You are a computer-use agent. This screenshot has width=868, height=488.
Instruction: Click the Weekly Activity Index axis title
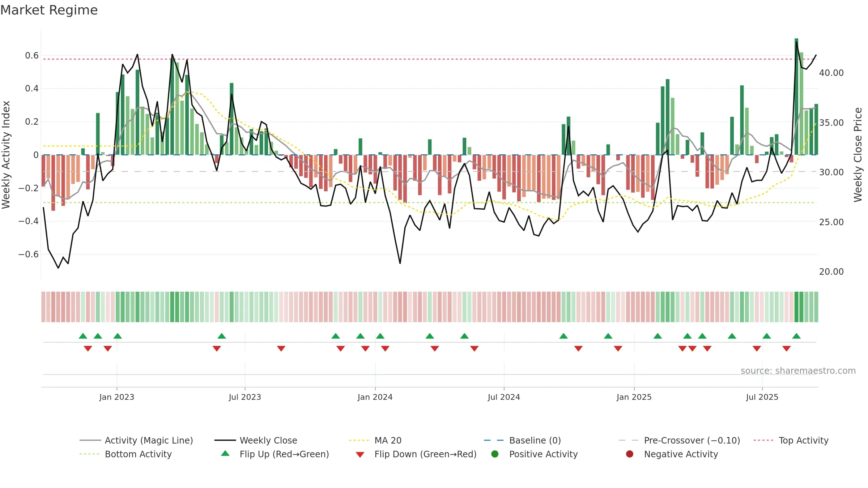tap(6, 155)
